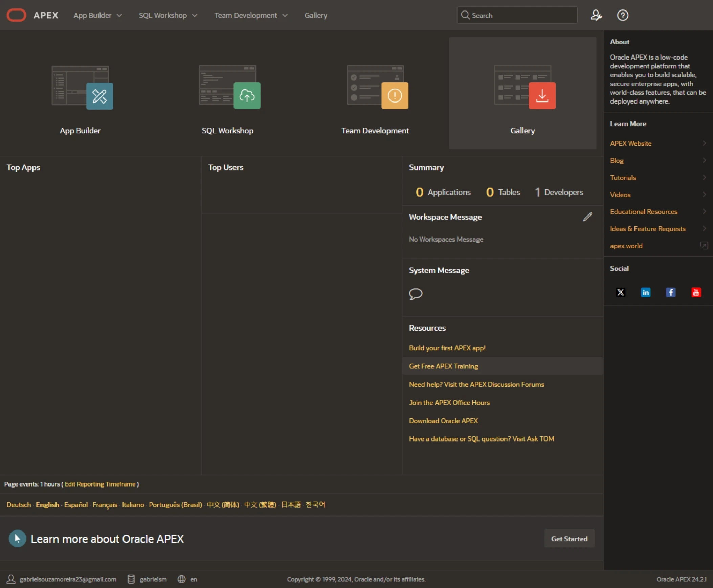Open the SQL Workshop cloud icon
713x588 pixels.
pos(247,96)
